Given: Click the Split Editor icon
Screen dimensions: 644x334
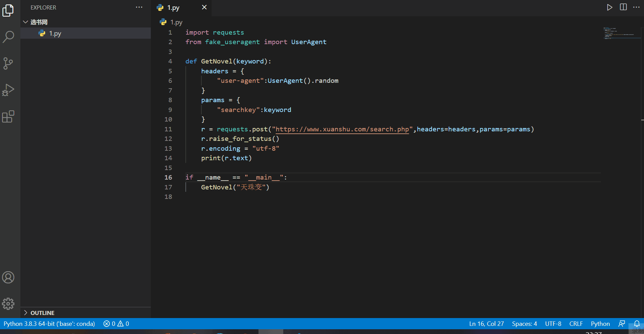Looking at the screenshot, I should coord(623,7).
